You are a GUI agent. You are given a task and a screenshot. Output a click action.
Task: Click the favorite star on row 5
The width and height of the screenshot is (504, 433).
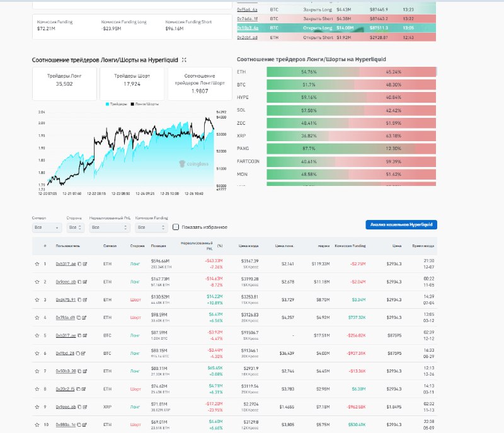[37, 335]
